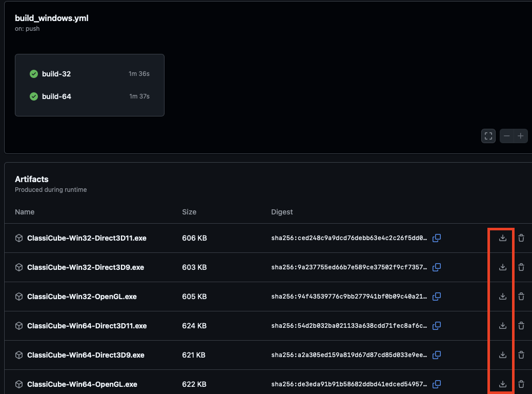The image size is (532, 394).
Task: Click the 1m 37s duration text
Action: [x=139, y=96]
